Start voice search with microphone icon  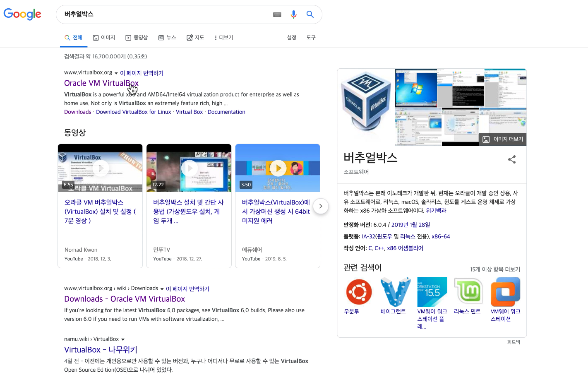pos(293,14)
